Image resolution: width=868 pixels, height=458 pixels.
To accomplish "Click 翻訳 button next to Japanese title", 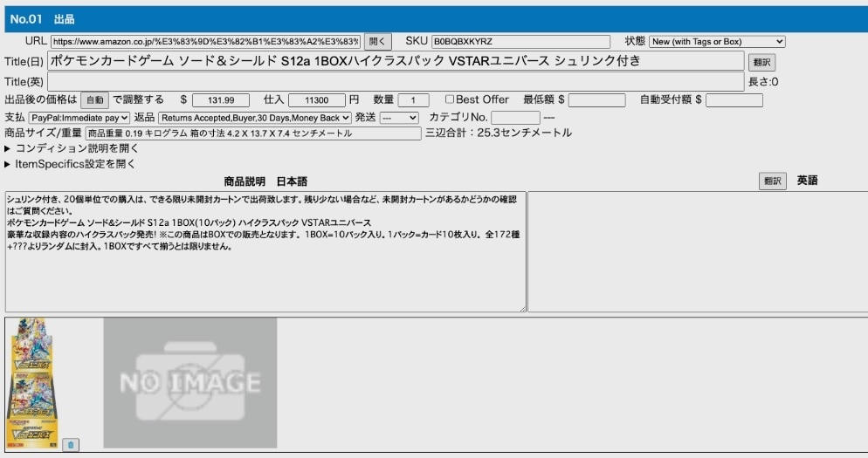I will point(761,62).
